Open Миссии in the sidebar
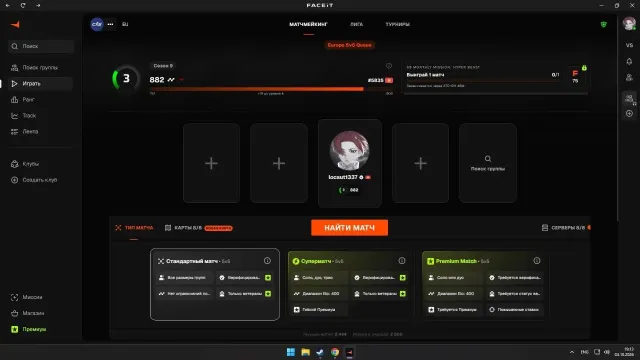640x360 pixels. pyautogui.click(x=40, y=297)
